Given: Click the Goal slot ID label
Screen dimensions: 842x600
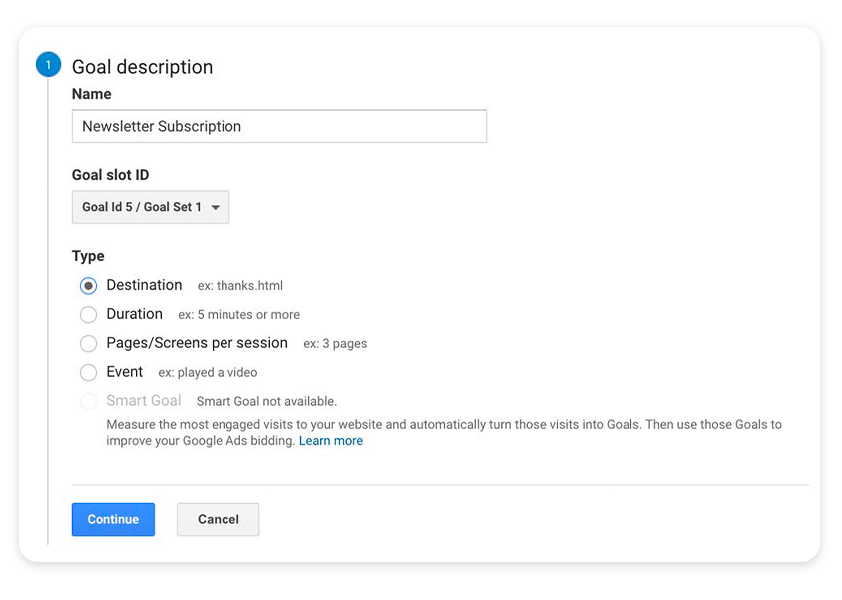Looking at the screenshot, I should coord(110,175).
